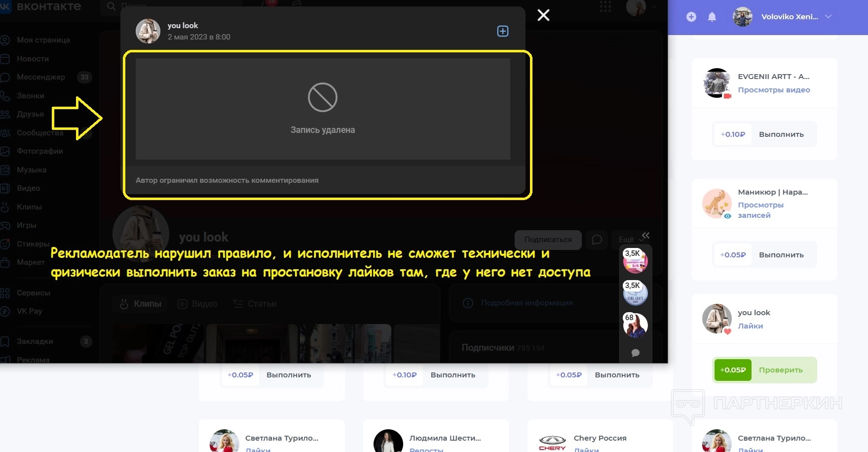This screenshot has width=868, height=452.
Task: Click the plus icon in the post header
Action: point(502,31)
